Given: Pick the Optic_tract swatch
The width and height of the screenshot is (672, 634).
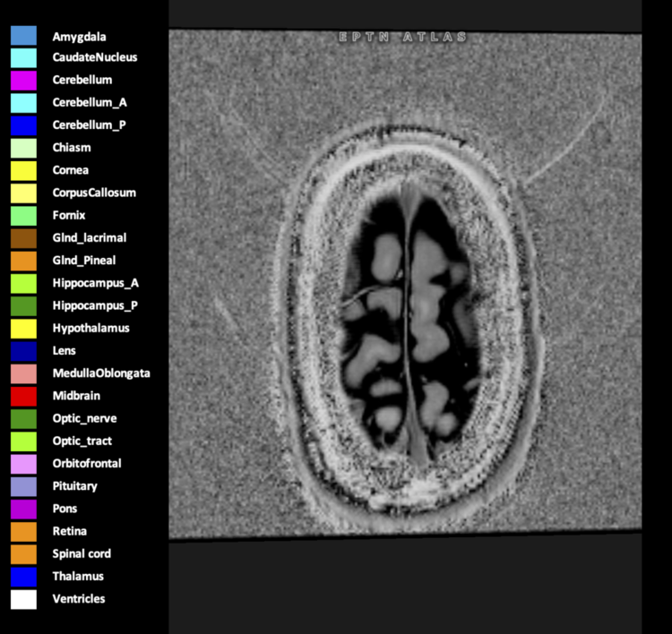Looking at the screenshot, I should point(23,441).
